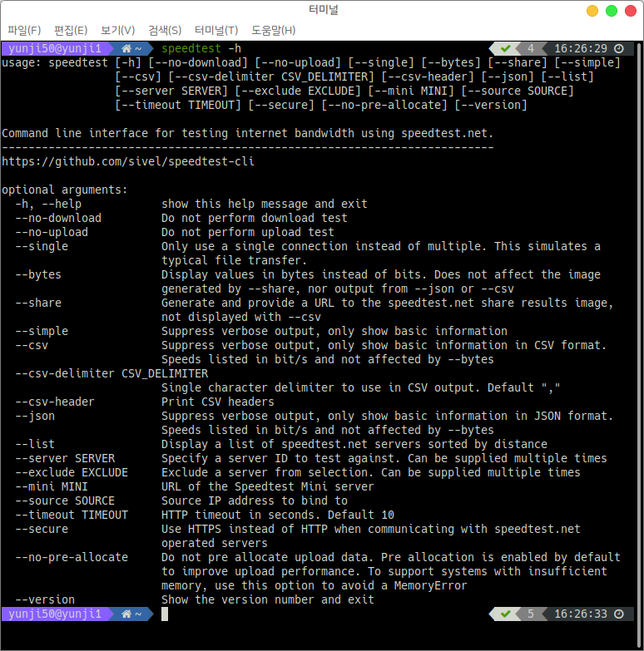The width and height of the screenshot is (644, 651).
Task: Close the terminal with the red button
Action: 630,11
